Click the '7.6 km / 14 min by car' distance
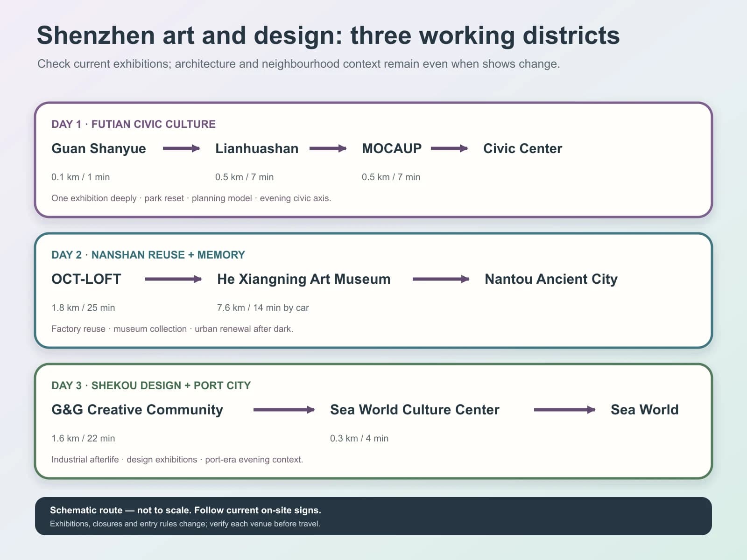Viewport: 747px width, 560px height. click(263, 308)
